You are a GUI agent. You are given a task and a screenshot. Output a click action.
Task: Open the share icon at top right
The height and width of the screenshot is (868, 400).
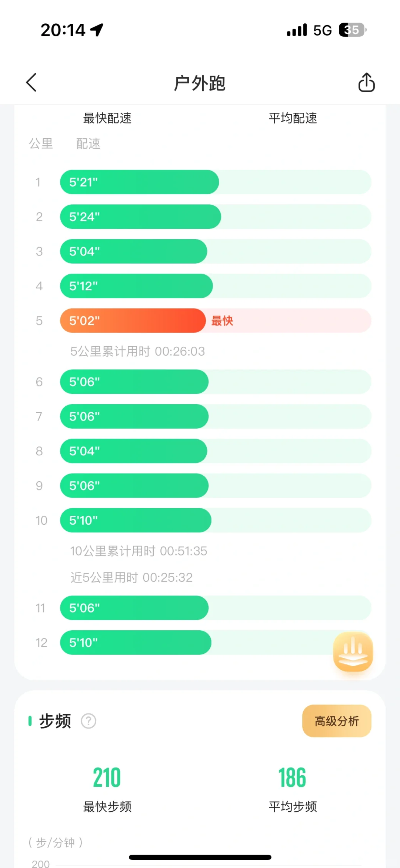366,82
